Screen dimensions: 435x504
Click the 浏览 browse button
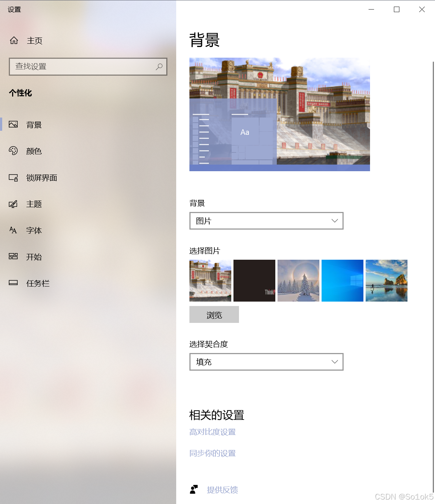(x=214, y=314)
